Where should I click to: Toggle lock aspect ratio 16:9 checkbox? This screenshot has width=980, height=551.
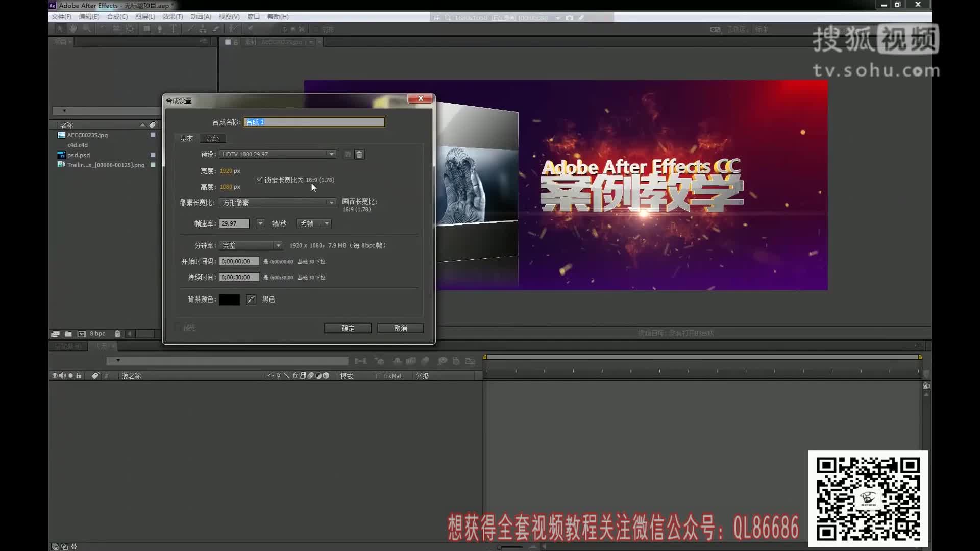(x=259, y=180)
